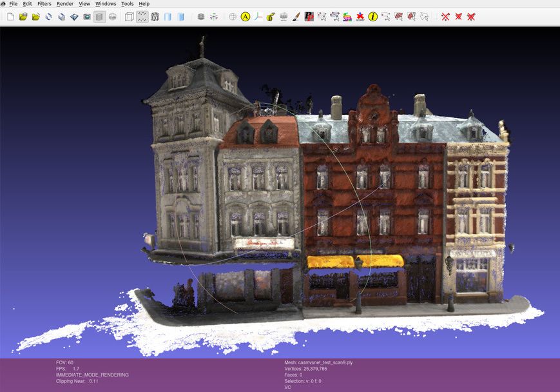The height and width of the screenshot is (392, 560).
Task: Select the Z-painting brush tool
Action: (296, 16)
